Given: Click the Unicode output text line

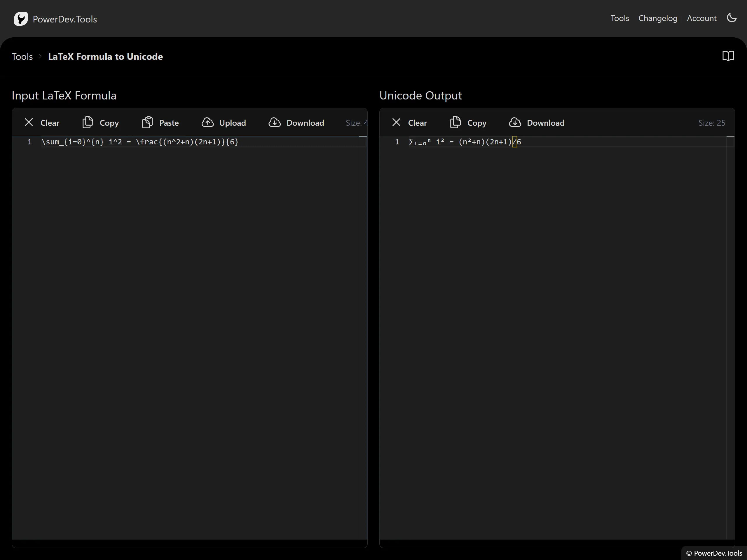Looking at the screenshot, I should [465, 142].
